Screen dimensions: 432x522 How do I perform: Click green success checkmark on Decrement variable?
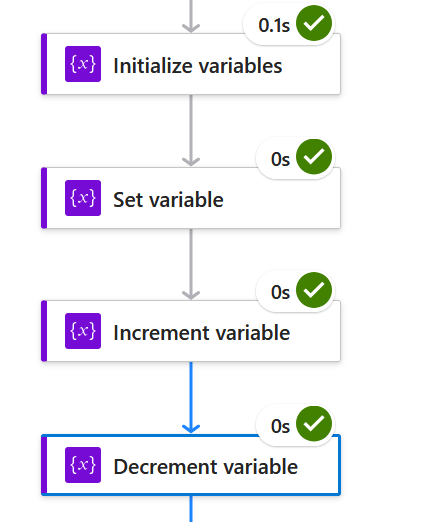(x=314, y=424)
